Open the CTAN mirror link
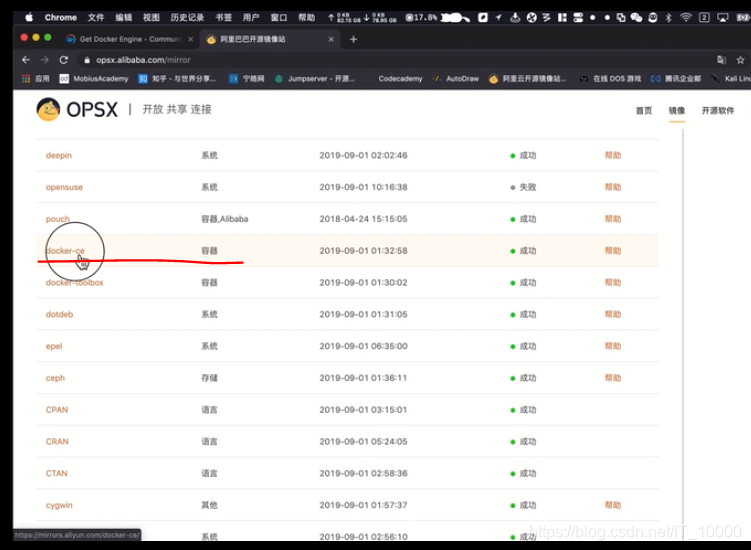 (57, 473)
